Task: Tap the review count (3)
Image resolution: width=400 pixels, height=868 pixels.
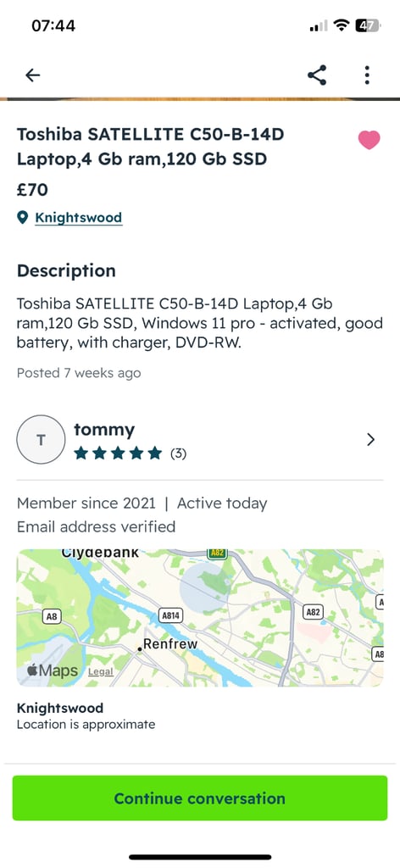Action: 178,454
